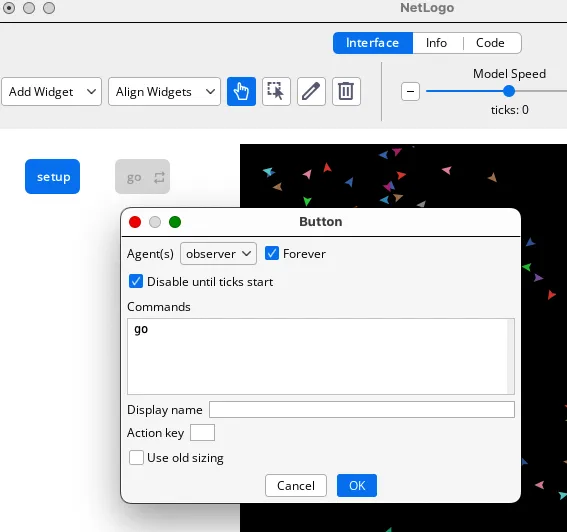Click the ticks: 0 counter text
The height and width of the screenshot is (532, 567).
(x=510, y=110)
